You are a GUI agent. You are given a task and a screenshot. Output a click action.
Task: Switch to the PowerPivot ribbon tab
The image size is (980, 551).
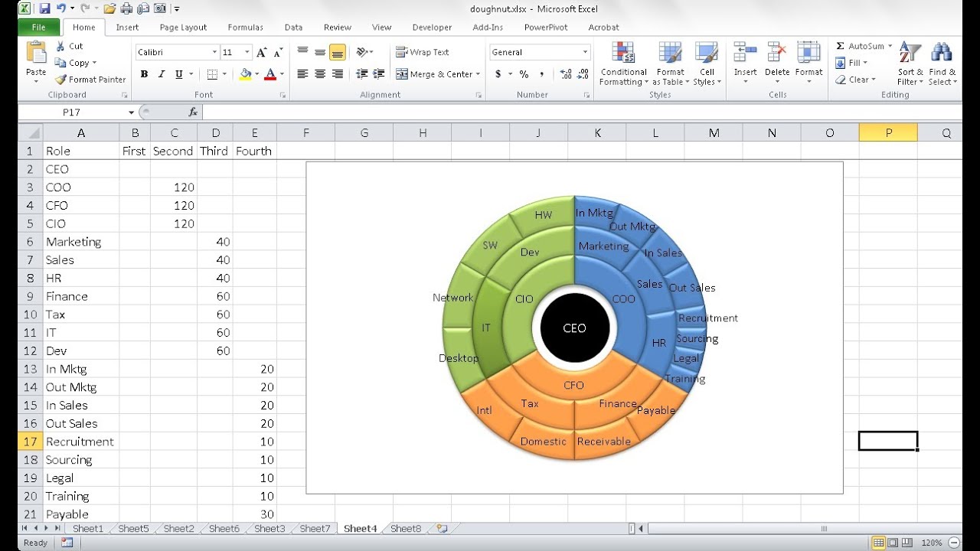[546, 27]
